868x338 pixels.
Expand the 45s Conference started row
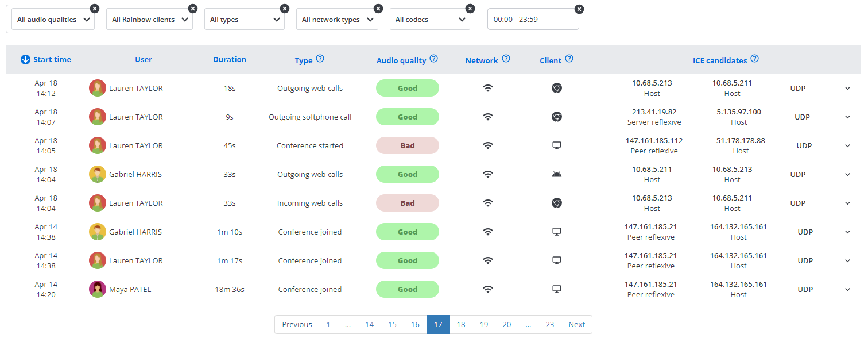pos(847,146)
